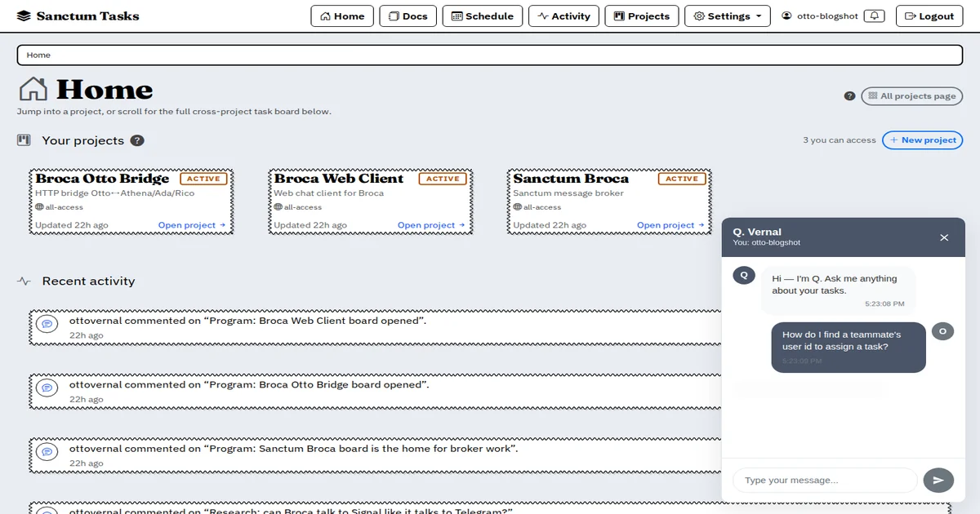Screen dimensions: 980x514
Task: Click the Sanctum Tasks logo icon
Action: pos(24,16)
